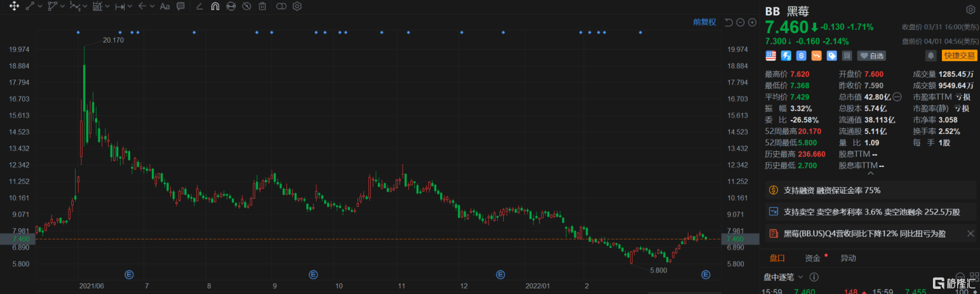Delete drawings with the trash icon
The width and height of the screenshot is (980, 294).
(262, 6)
